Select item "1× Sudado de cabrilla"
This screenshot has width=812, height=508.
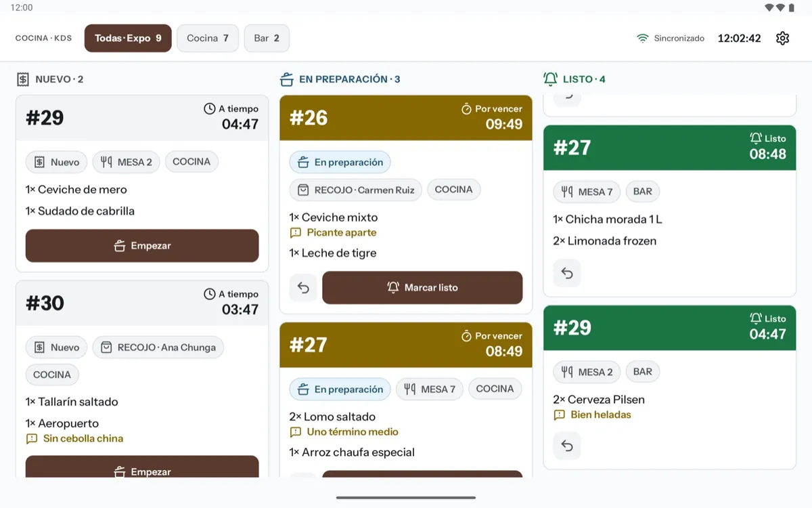(81, 211)
